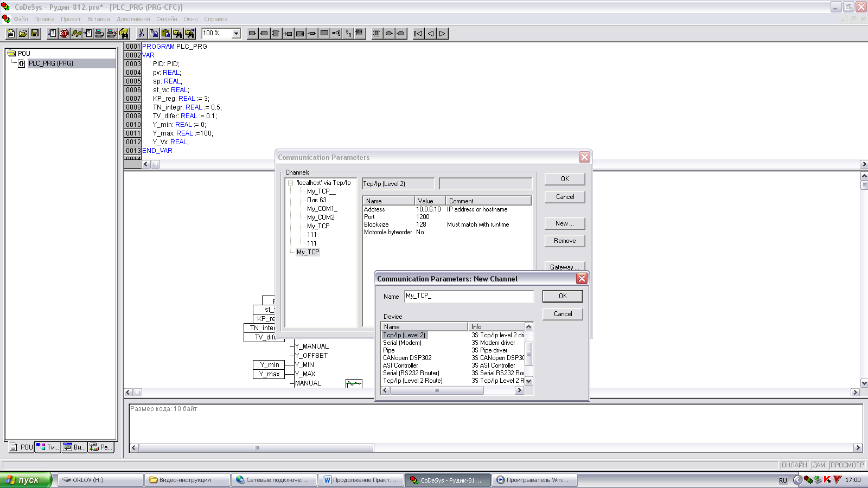This screenshot has width=868, height=488.
Task: Open the Онлайн menu
Action: pos(167,19)
